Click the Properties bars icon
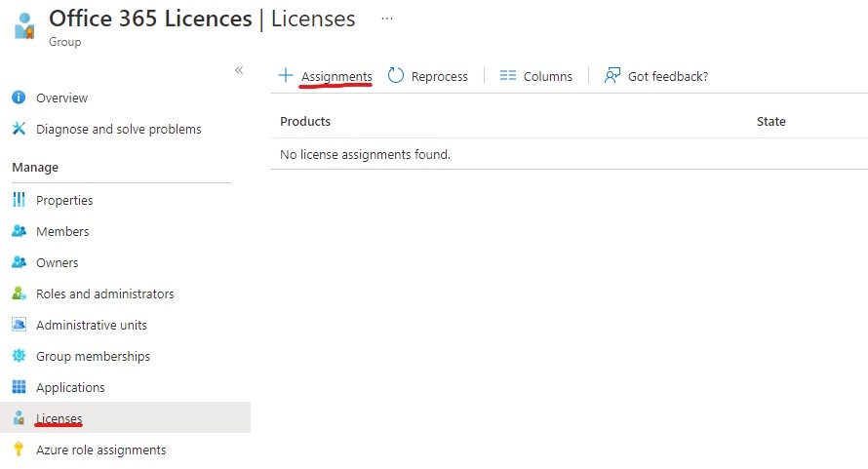Screen dimensions: 868x469 pyautogui.click(x=19, y=199)
